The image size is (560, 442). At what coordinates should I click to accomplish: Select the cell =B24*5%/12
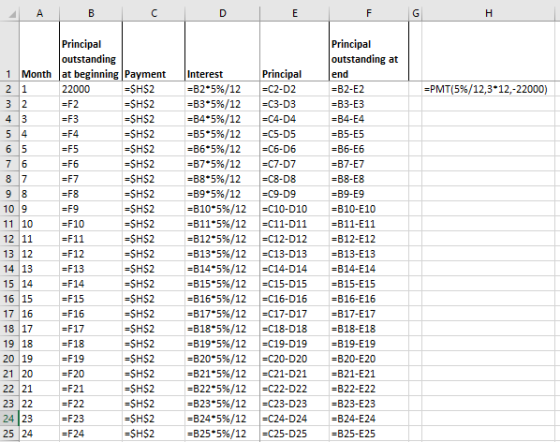222,419
